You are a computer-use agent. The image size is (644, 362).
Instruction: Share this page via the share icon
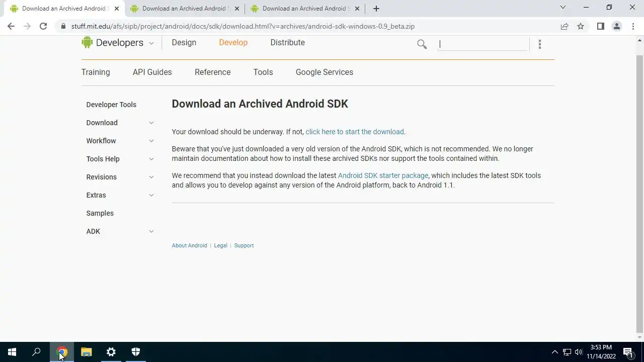point(565,26)
